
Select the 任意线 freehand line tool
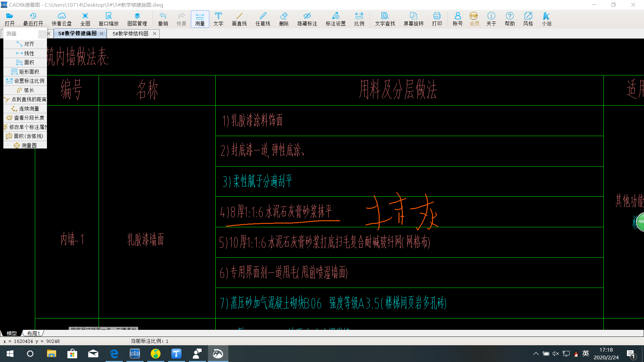[x=263, y=19]
